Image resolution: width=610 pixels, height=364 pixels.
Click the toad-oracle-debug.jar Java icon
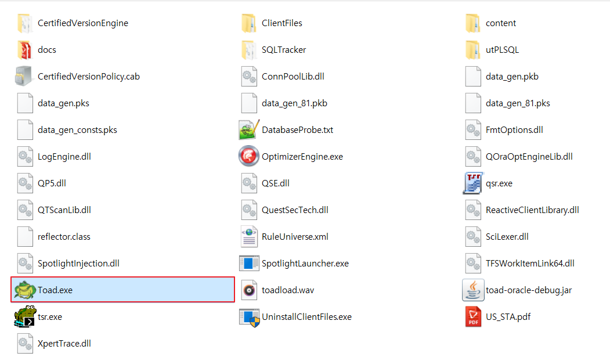click(x=473, y=290)
